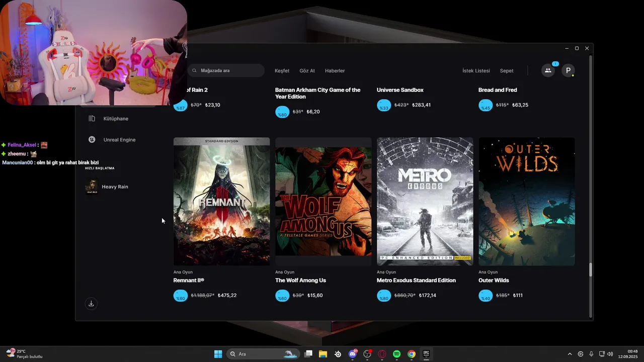The height and width of the screenshot is (362, 644).
Task: Click Metro Exodus cover art
Action: [x=425, y=201]
